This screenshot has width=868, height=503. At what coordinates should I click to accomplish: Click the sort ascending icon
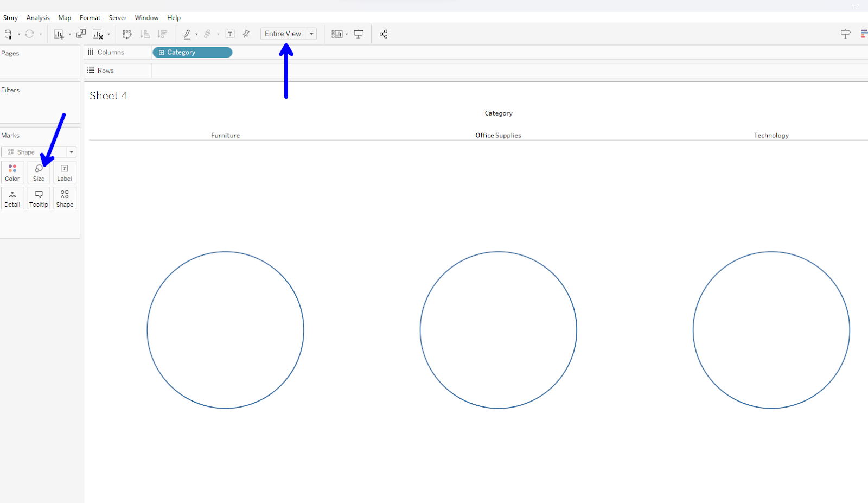click(145, 34)
